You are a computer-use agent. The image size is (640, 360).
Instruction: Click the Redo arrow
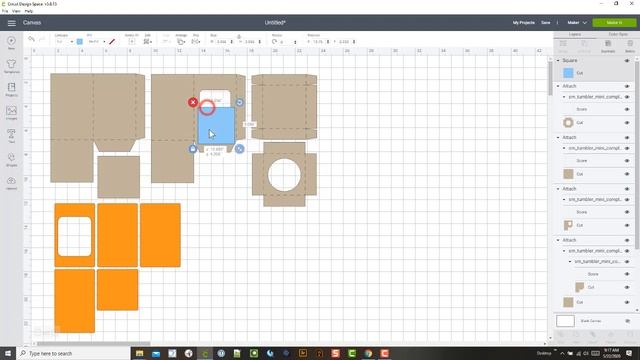point(42,39)
